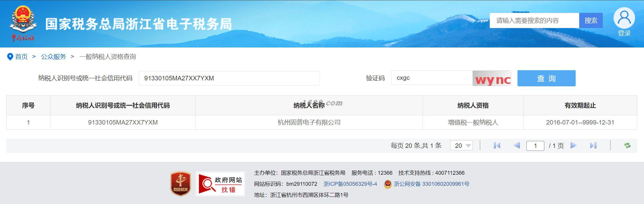The width and height of the screenshot is (644, 204).
Task: Click website ID bm29110072 text
Action: pos(302,184)
